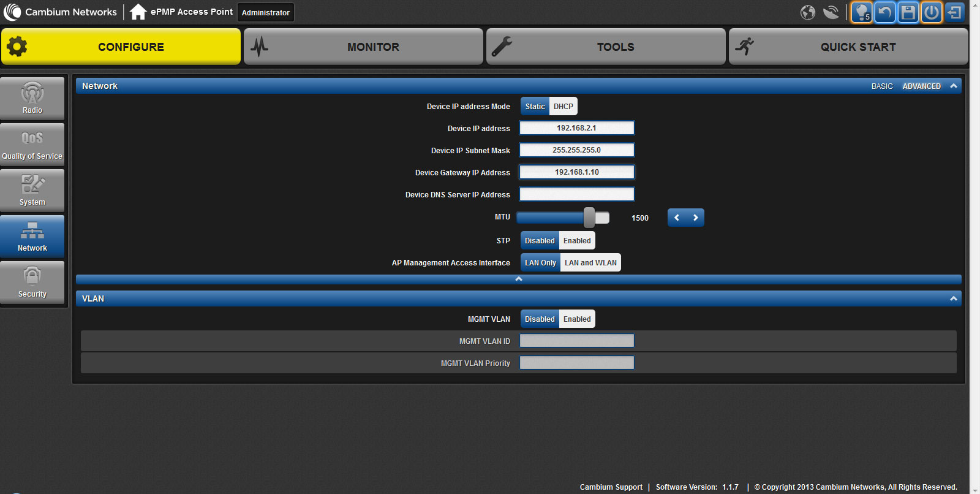Switch IP address mode to DHCP
The height and width of the screenshot is (494, 980).
pyautogui.click(x=563, y=107)
